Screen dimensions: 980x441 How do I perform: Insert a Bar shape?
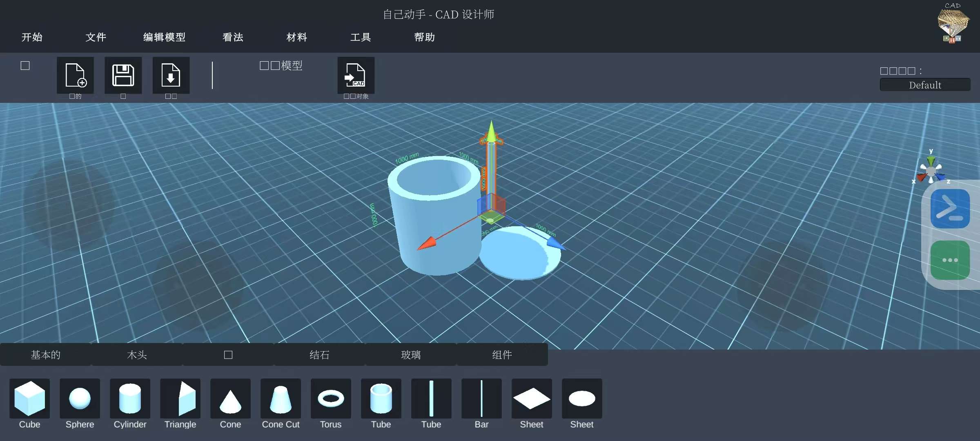[481, 398]
